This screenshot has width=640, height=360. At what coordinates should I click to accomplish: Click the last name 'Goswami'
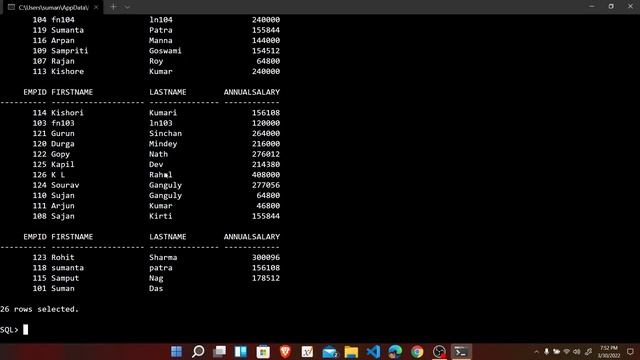click(165, 51)
